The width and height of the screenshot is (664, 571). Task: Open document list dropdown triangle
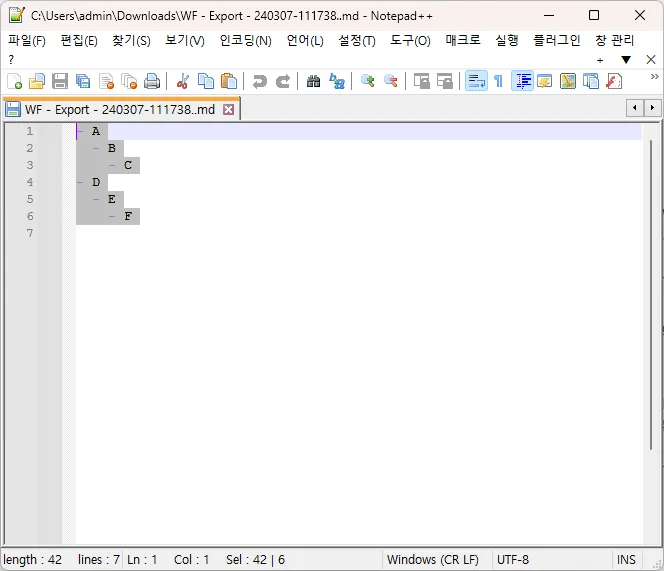click(626, 60)
